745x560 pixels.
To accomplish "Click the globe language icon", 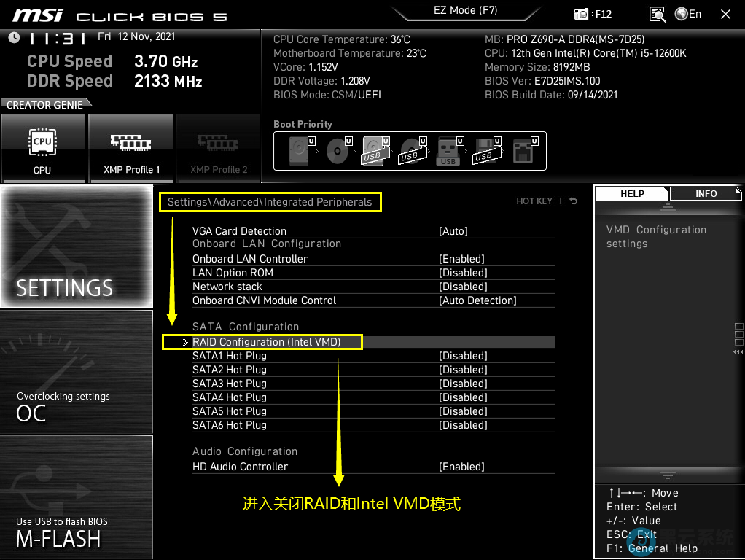I will pyautogui.click(x=682, y=14).
